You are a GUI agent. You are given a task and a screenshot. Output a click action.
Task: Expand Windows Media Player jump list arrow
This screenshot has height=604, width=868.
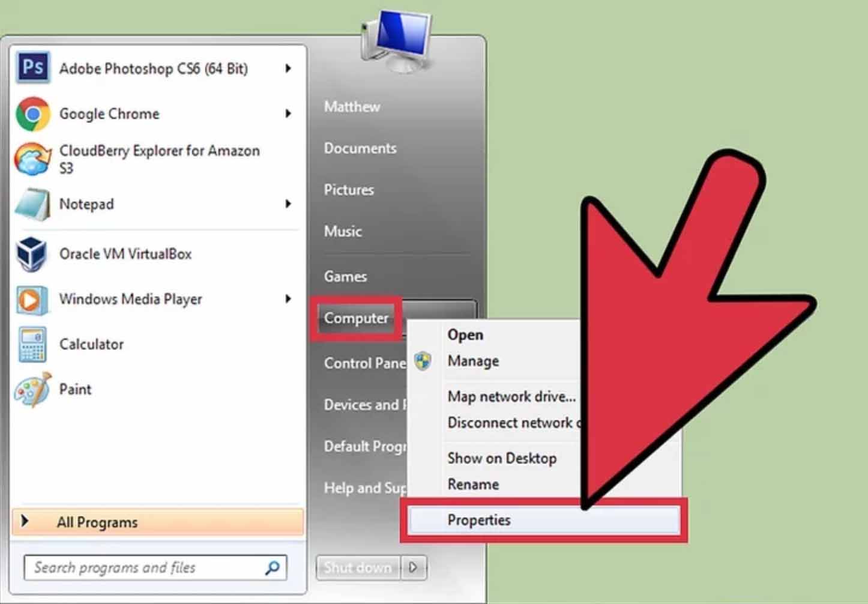click(x=288, y=299)
